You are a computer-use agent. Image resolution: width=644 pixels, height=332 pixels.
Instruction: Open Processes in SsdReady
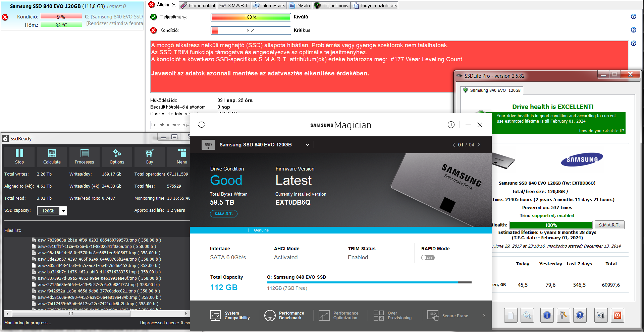(x=85, y=157)
